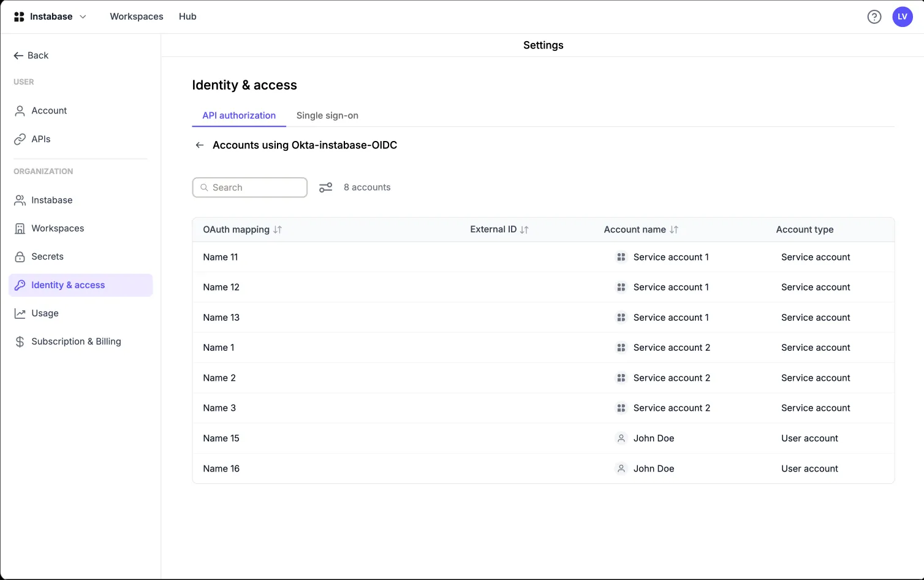924x580 pixels.
Task: Switch to the Single sign-on tab
Action: 327,115
